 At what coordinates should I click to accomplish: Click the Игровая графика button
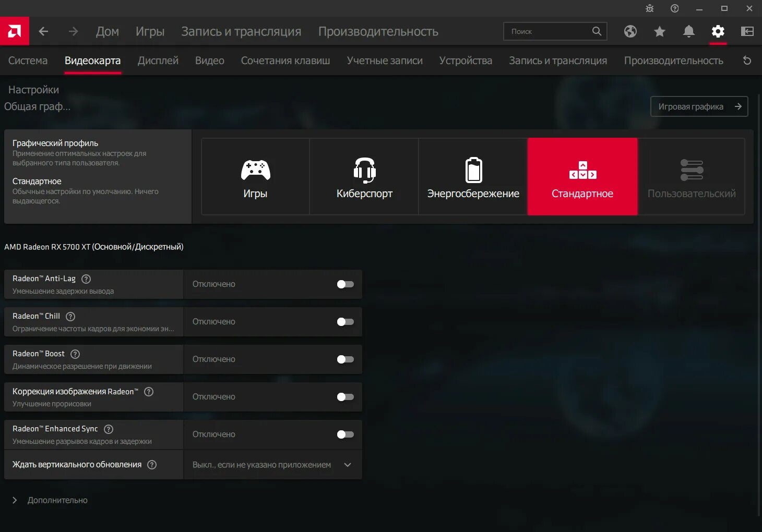[x=699, y=106]
